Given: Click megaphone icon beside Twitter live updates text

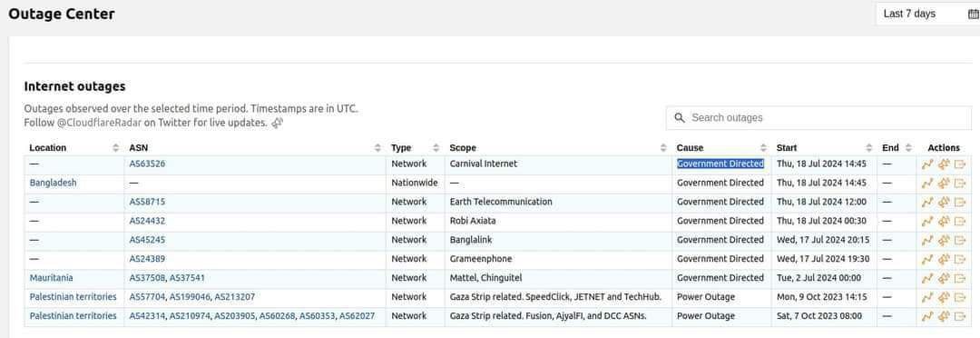Looking at the screenshot, I should [x=277, y=124].
